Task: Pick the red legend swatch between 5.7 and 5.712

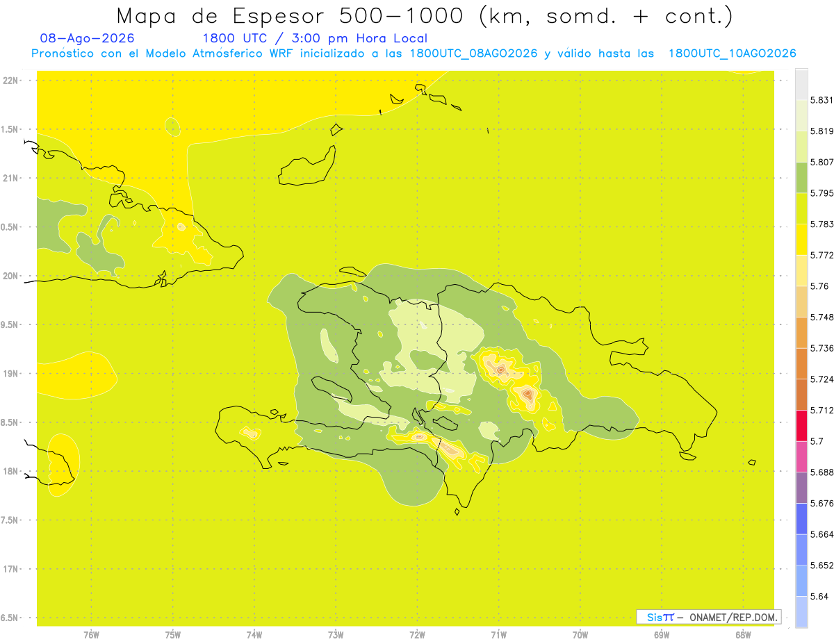Action: point(802,425)
